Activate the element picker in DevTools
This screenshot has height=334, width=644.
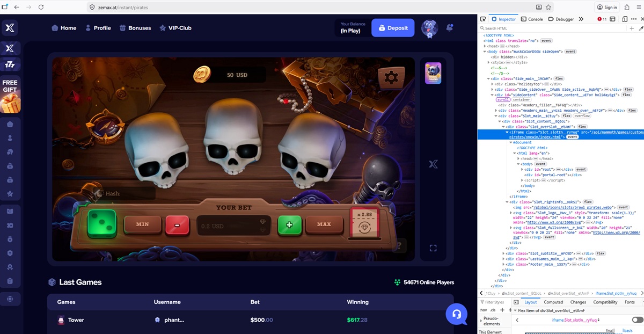(483, 19)
